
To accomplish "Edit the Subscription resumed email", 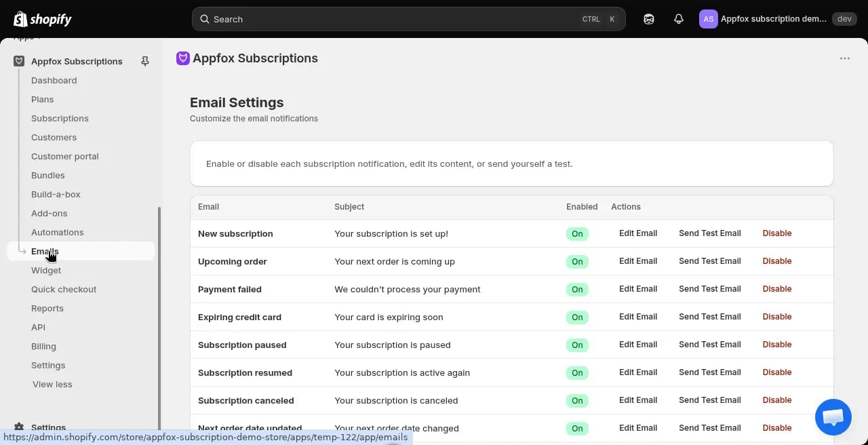I will (638, 372).
